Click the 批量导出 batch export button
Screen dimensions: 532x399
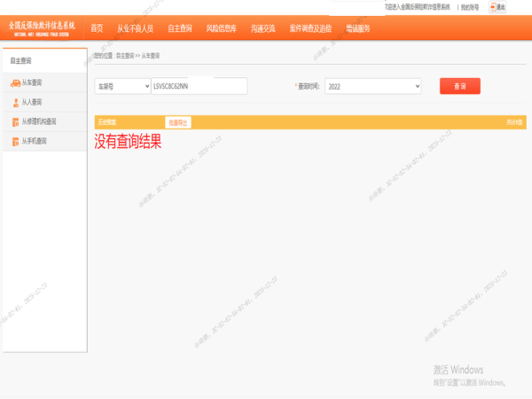[178, 121]
